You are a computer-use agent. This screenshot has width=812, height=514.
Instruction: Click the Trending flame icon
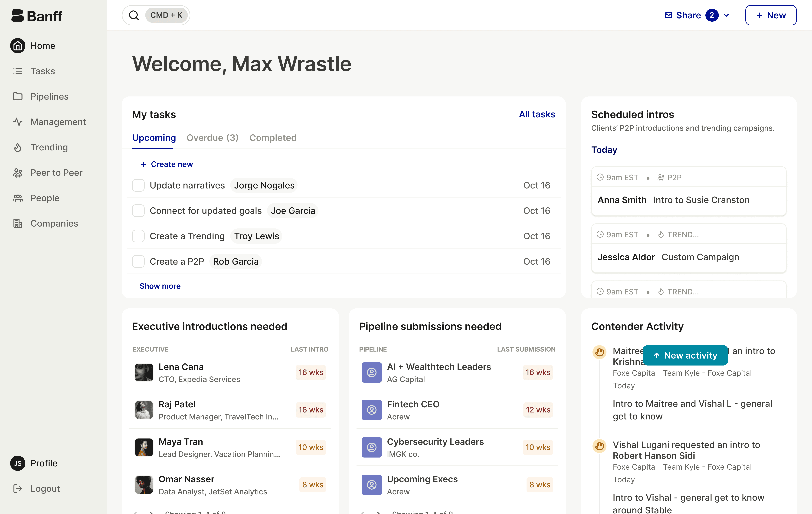[18, 147]
